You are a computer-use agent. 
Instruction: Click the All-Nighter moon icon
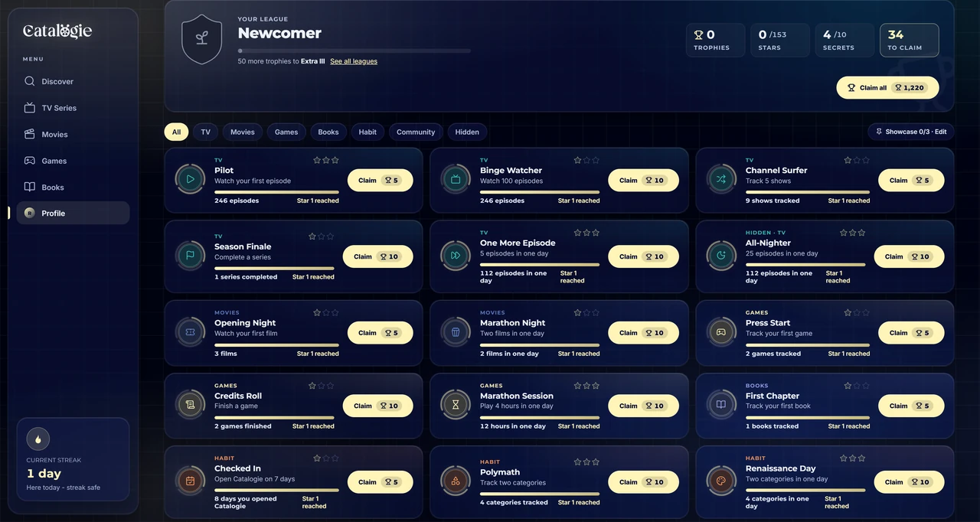coord(721,256)
